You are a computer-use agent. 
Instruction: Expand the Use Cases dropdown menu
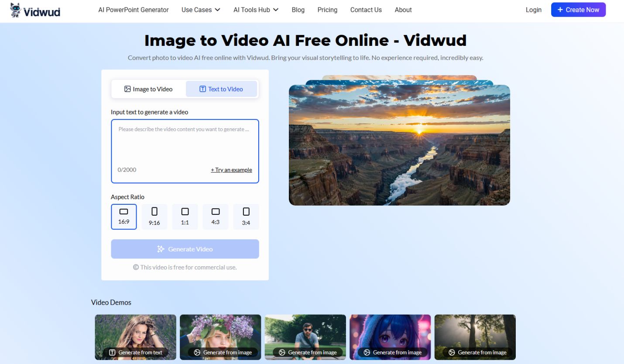click(201, 10)
